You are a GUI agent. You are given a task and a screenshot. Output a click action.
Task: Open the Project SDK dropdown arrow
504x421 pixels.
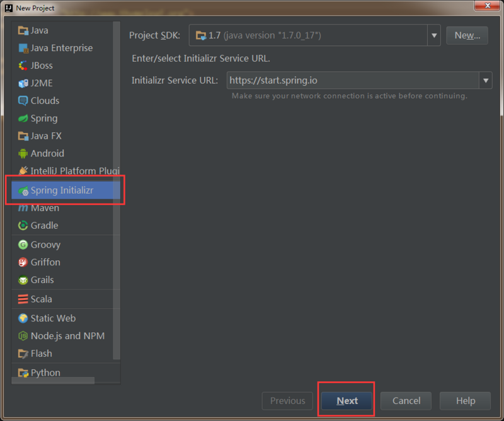pos(434,35)
